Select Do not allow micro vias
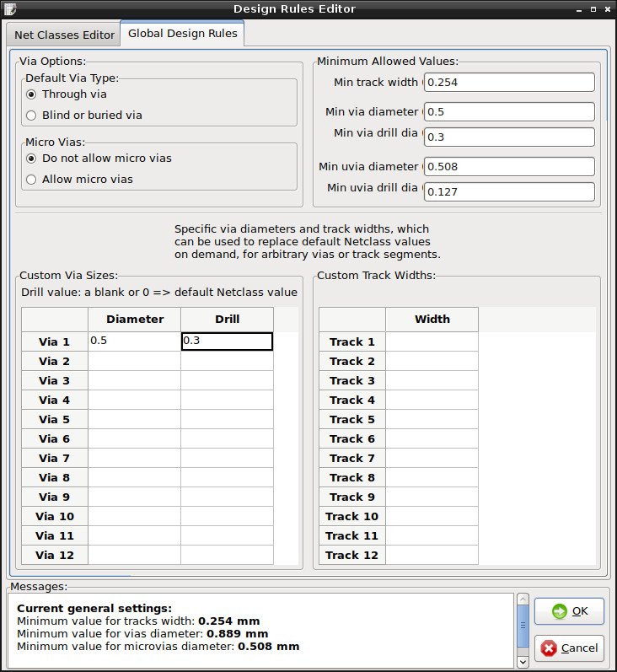This screenshot has height=672, width=617. click(99, 159)
